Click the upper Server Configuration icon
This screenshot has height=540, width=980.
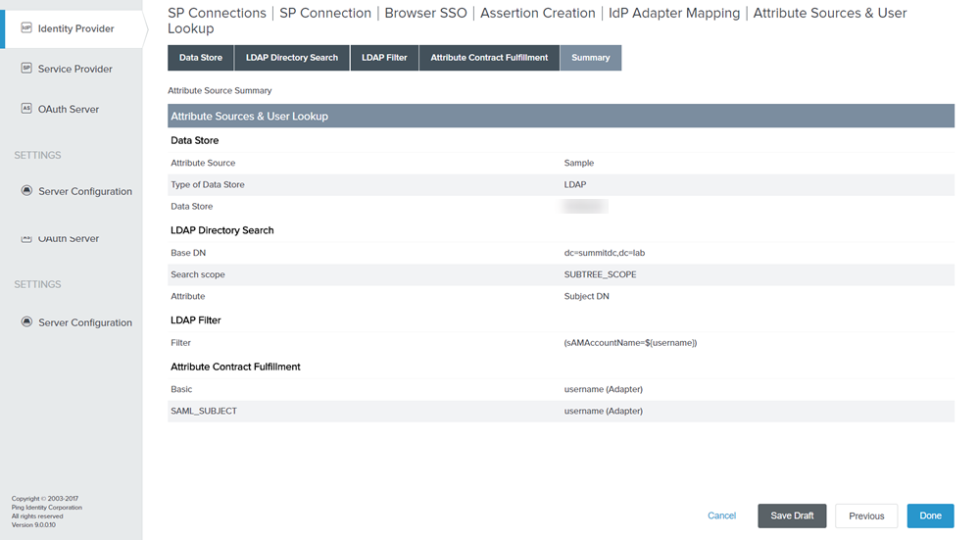[26, 191]
